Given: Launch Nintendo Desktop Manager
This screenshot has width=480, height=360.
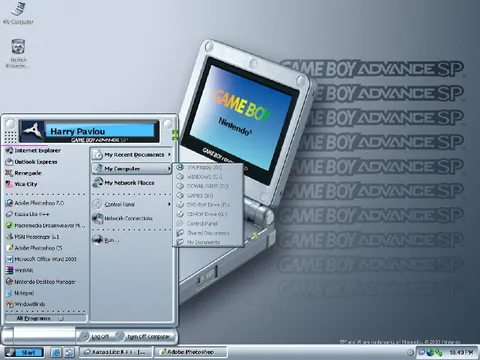Looking at the screenshot, I should [41, 282].
